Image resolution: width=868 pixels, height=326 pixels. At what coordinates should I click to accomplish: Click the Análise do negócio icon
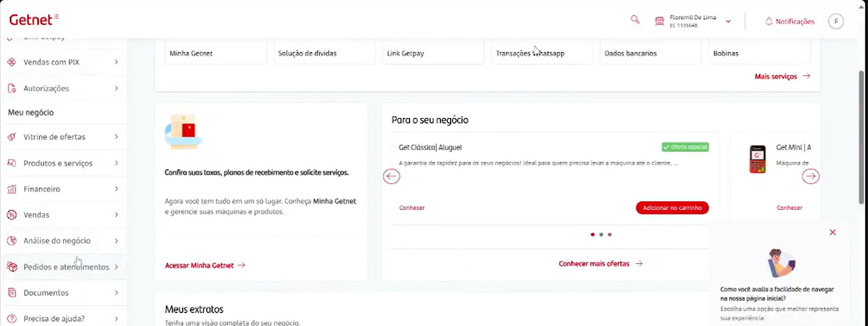coord(11,241)
